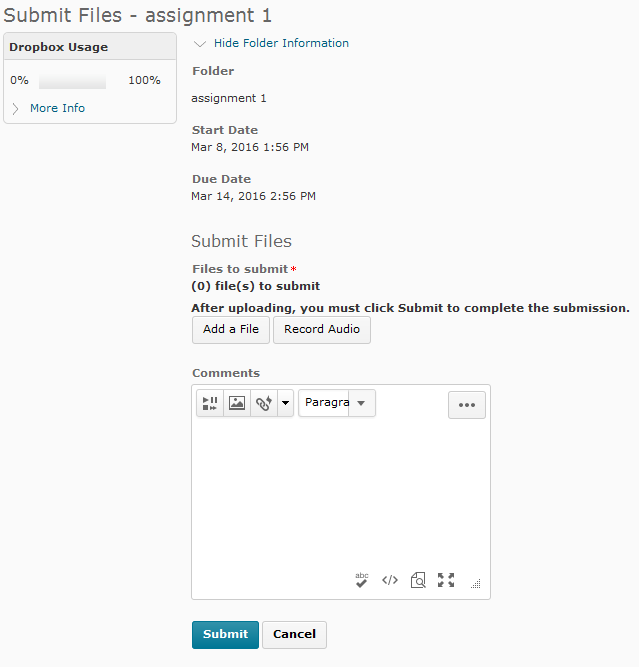Image resolution: width=639 pixels, height=667 pixels.
Task: Click the Insert Image icon
Action: 237,403
